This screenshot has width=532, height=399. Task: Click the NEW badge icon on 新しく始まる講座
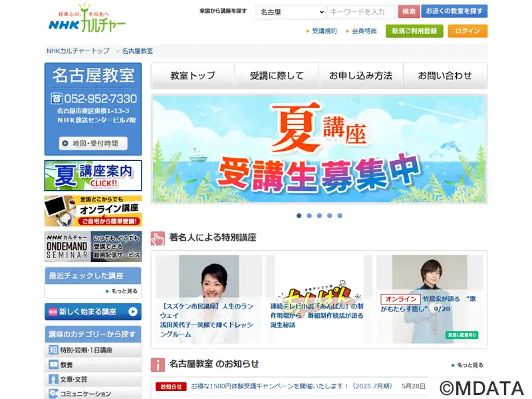pos(53,312)
